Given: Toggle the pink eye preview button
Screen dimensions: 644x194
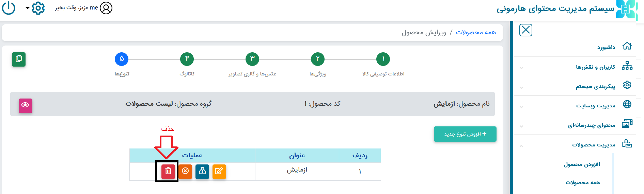Looking at the screenshot, I should 25,105.
